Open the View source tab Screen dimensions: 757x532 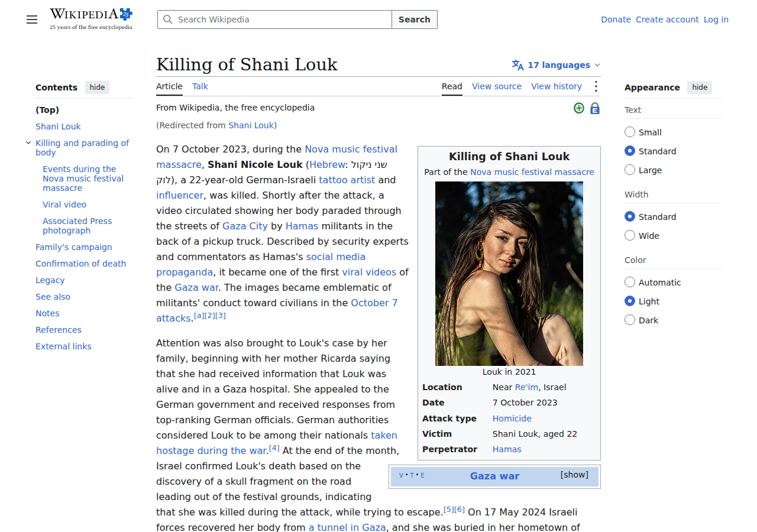(497, 86)
